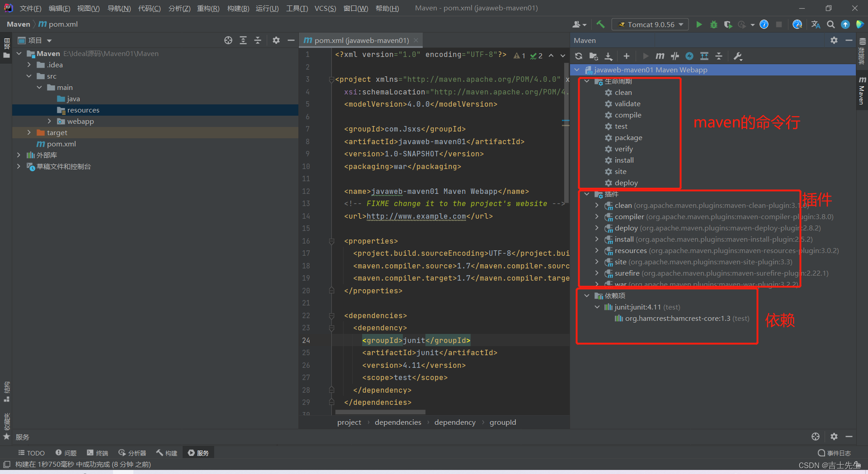
Task: Hide the Maven tool window
Action: 849,40
